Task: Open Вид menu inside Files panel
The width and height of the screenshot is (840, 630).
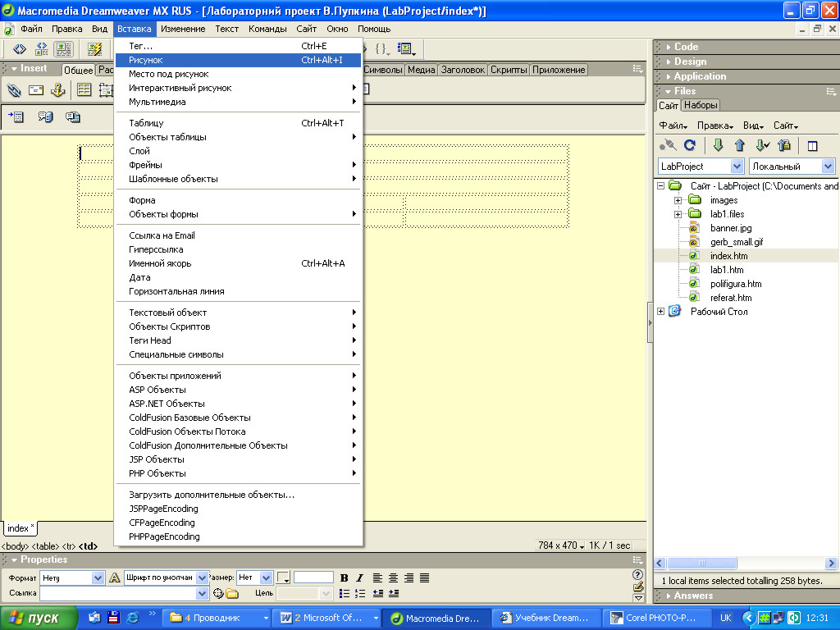Action: coord(753,126)
